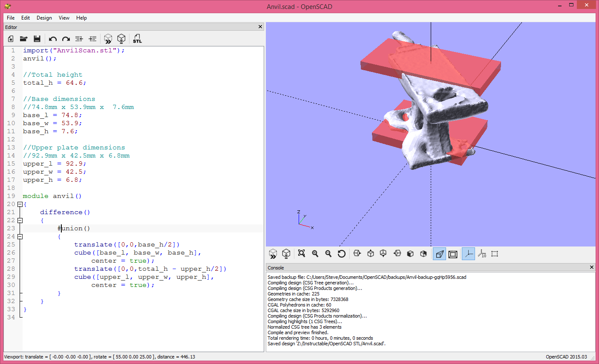Screen dimensions: 599x364
Task: Open the View menu
Action: pos(64,18)
